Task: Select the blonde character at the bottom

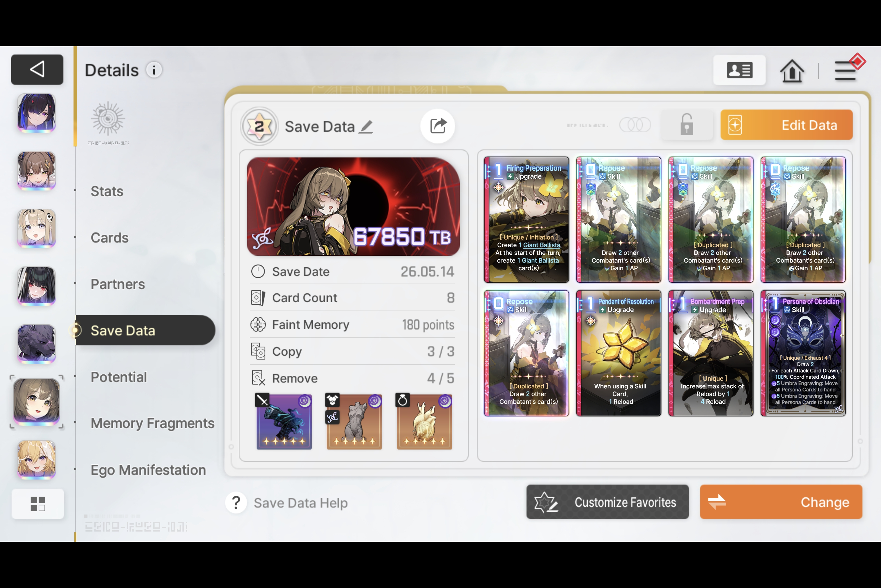Action: tap(36, 460)
